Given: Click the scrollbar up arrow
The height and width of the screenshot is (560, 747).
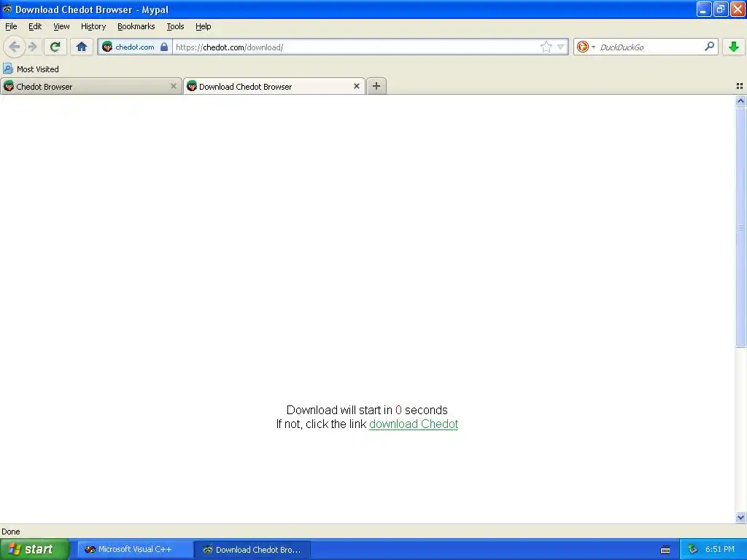Looking at the screenshot, I should [x=740, y=101].
